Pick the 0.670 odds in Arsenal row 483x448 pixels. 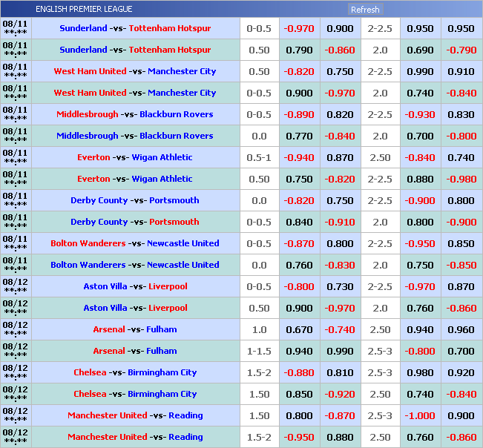pyautogui.click(x=299, y=329)
